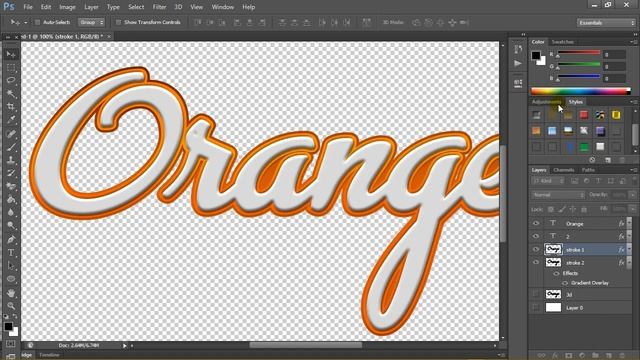
Task: Open the Normal blend mode dropdown
Action: [558, 195]
